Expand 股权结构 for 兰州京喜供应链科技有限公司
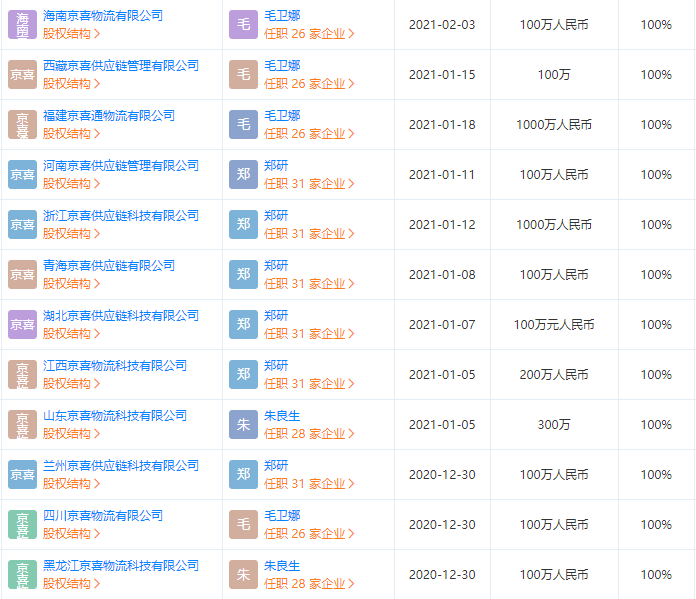The width and height of the screenshot is (696, 599). tap(71, 484)
